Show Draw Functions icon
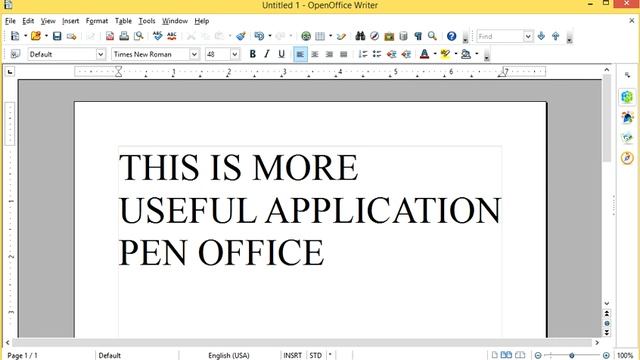The image size is (640, 360). (x=341, y=36)
